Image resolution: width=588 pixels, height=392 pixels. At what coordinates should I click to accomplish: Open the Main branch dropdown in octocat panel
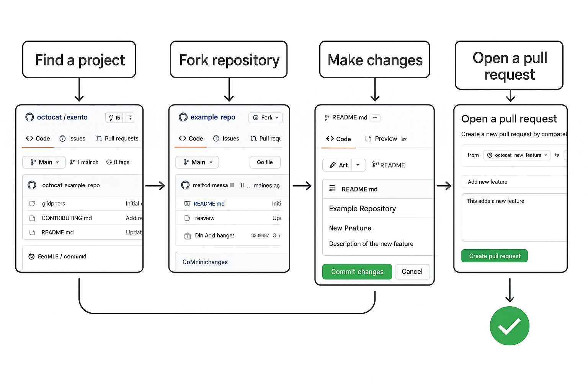coord(44,162)
